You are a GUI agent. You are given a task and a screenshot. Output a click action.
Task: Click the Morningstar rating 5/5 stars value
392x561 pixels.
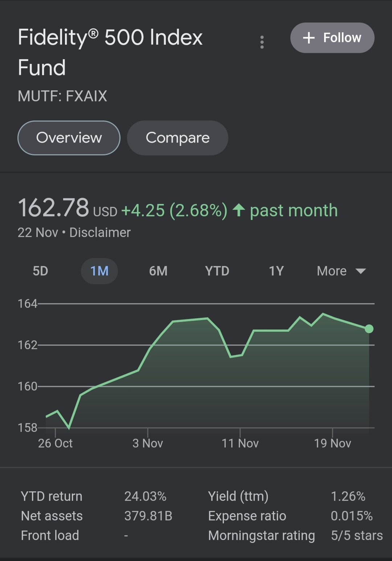(x=357, y=536)
